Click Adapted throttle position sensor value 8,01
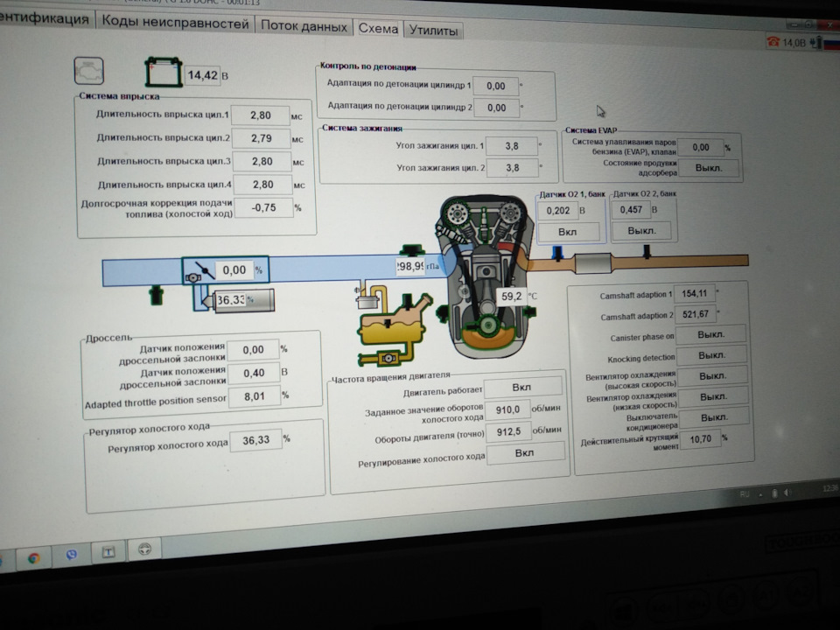 tap(255, 396)
